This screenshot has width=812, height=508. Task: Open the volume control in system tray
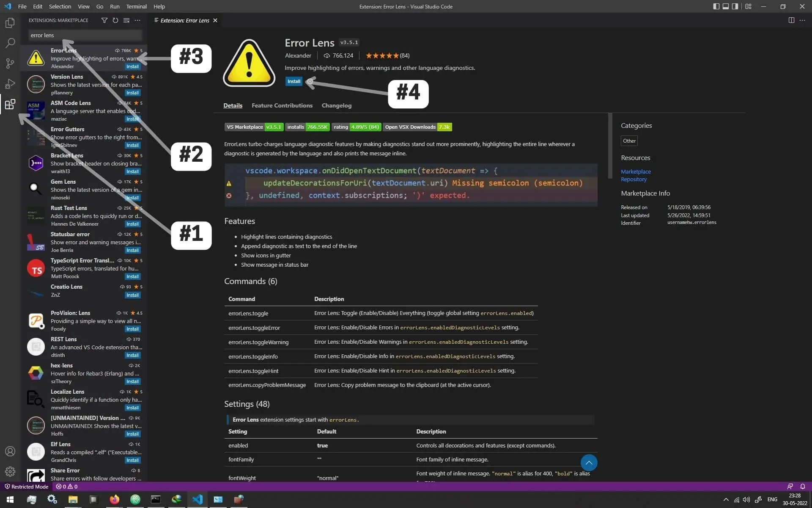click(x=746, y=500)
